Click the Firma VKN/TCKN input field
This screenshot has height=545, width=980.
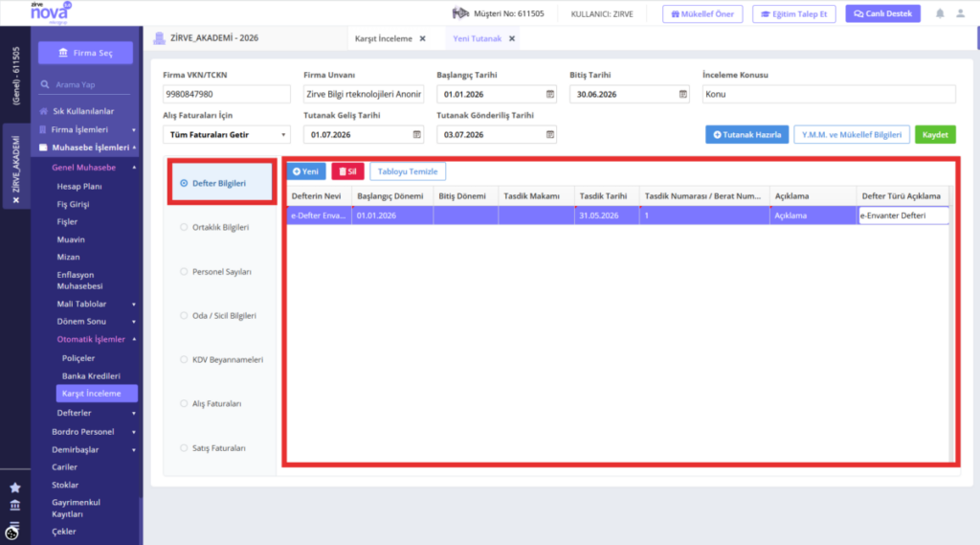tap(226, 94)
